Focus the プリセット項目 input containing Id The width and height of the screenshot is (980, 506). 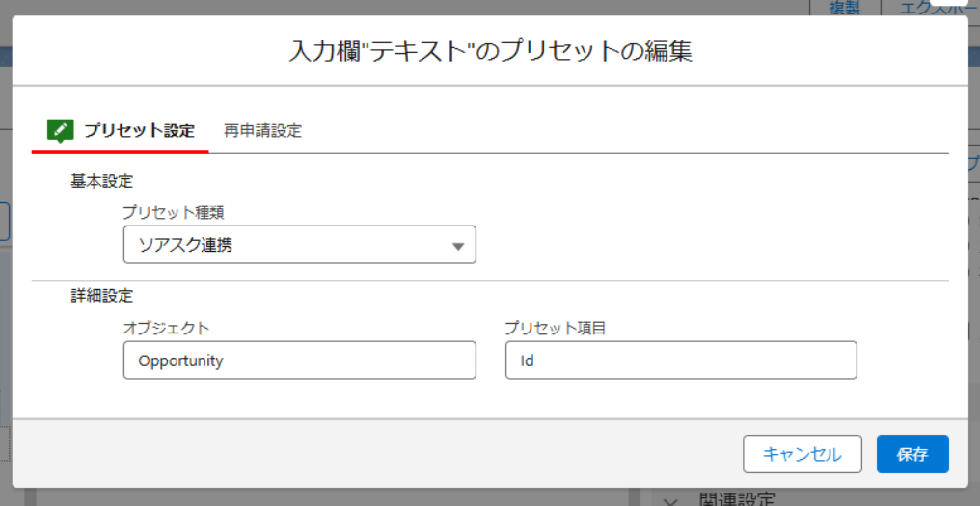(681, 360)
